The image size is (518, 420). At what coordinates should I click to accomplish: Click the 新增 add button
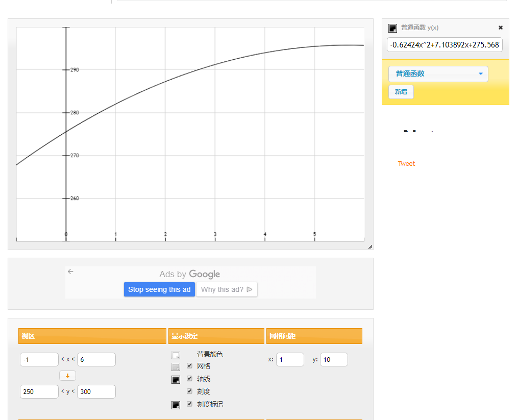pyautogui.click(x=401, y=92)
